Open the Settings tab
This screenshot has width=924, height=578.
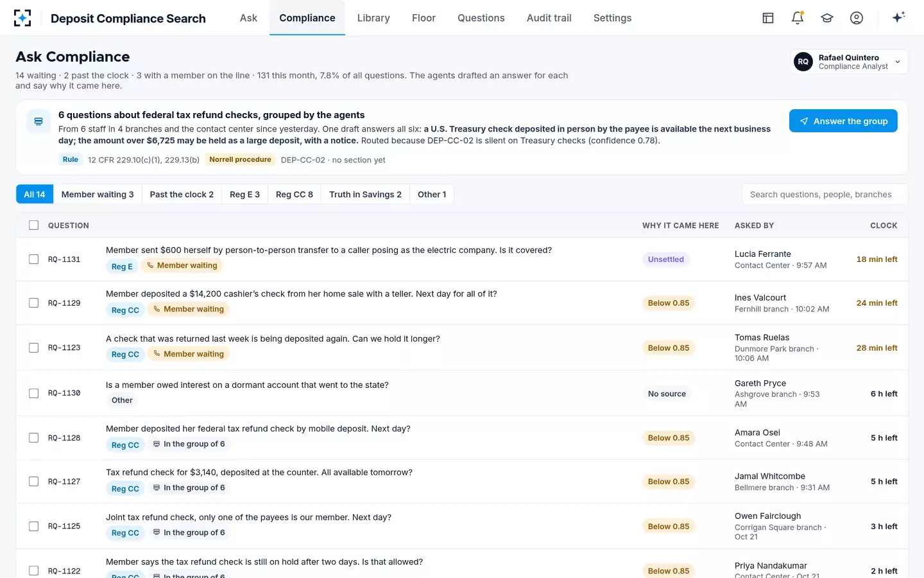[x=613, y=18]
